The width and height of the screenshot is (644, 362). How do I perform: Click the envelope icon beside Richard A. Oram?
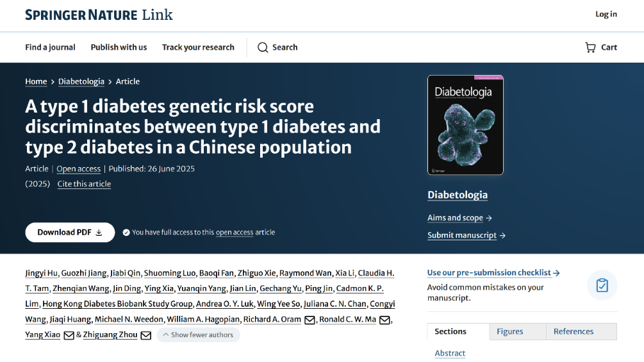coord(310,320)
